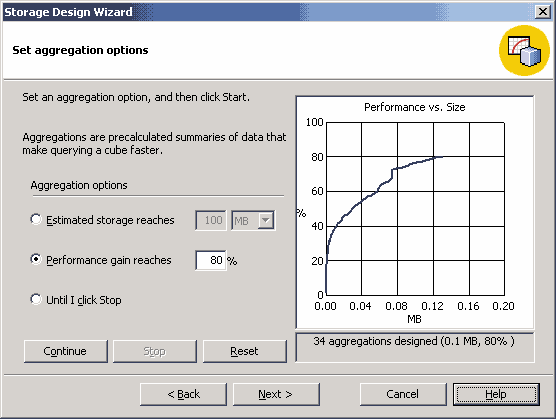The height and width of the screenshot is (419, 556).
Task: Open Help for this wizard
Action: pos(496,394)
